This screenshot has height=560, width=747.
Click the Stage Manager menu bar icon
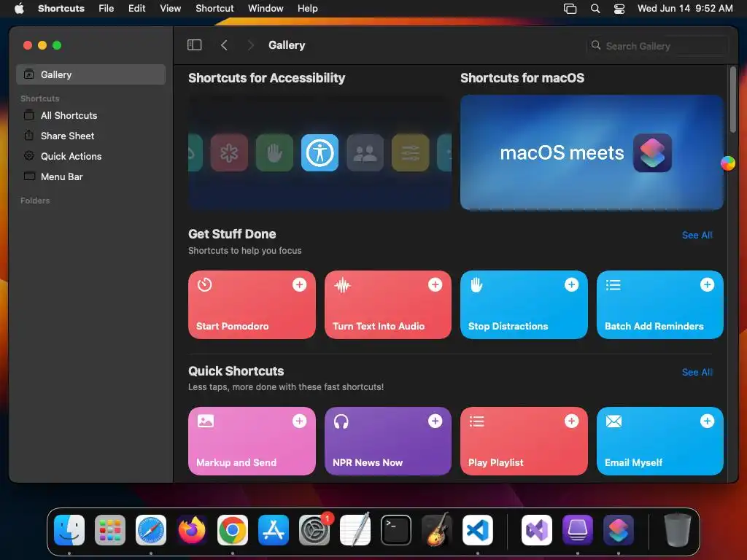[570, 8]
